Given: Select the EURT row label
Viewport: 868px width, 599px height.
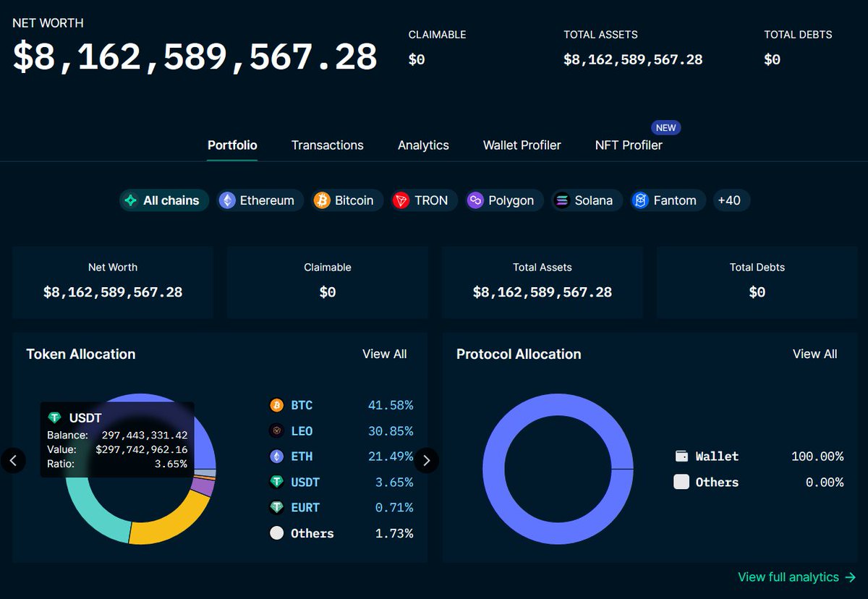Looking at the screenshot, I should point(305,508).
